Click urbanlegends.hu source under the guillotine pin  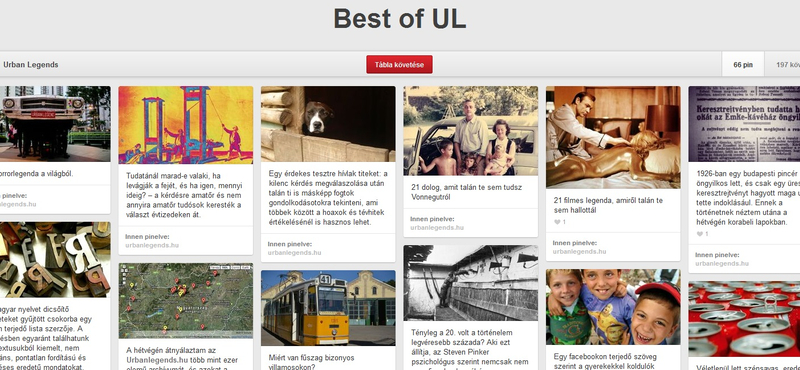152,245
